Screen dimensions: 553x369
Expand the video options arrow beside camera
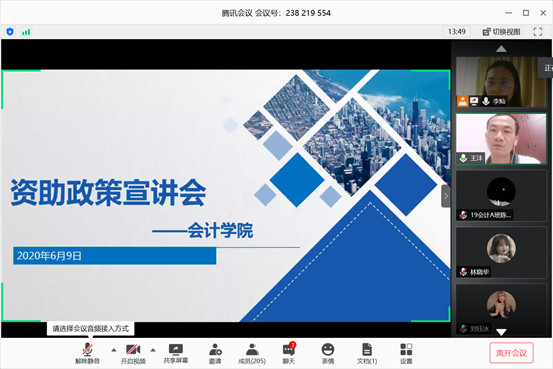[153, 350]
